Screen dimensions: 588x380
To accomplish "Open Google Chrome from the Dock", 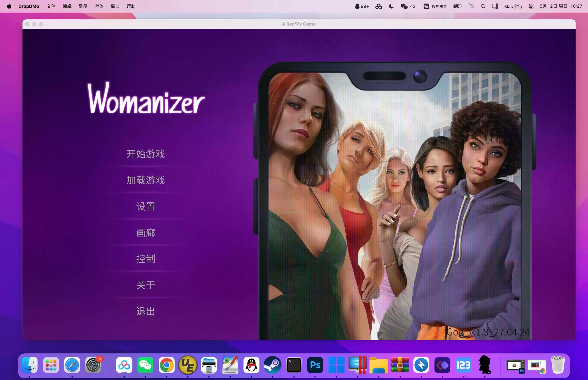I will (166, 365).
